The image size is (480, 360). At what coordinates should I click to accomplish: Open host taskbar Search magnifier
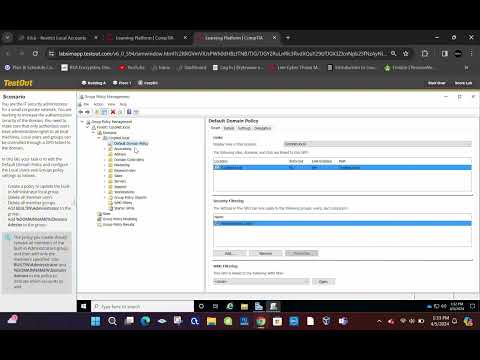112,321
